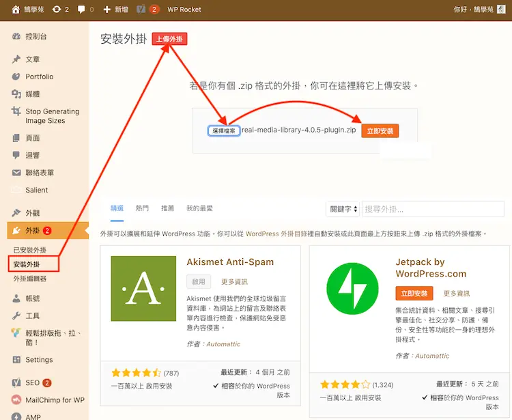The height and width of the screenshot is (420, 512).
Task: Click 立即安裝 for Jetpack
Action: click(414, 293)
